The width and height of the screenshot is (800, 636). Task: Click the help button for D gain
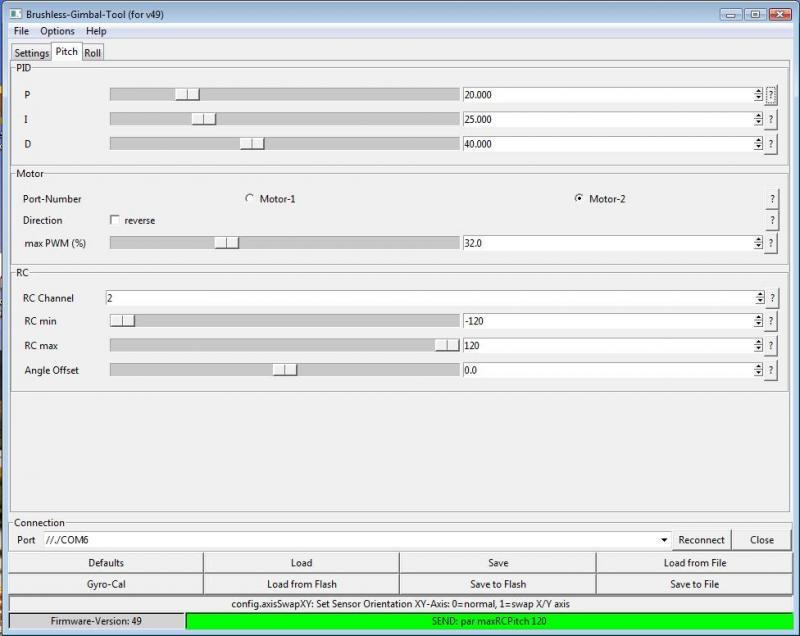[771, 144]
